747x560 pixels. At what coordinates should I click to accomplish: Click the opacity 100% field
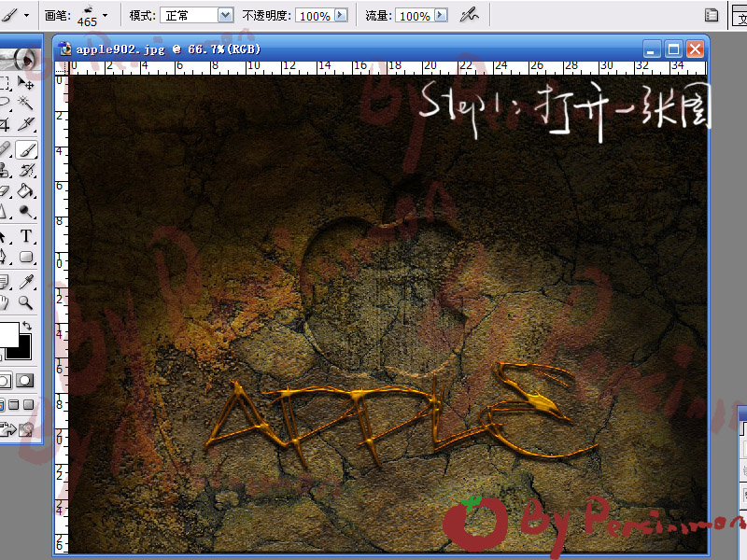[315, 16]
